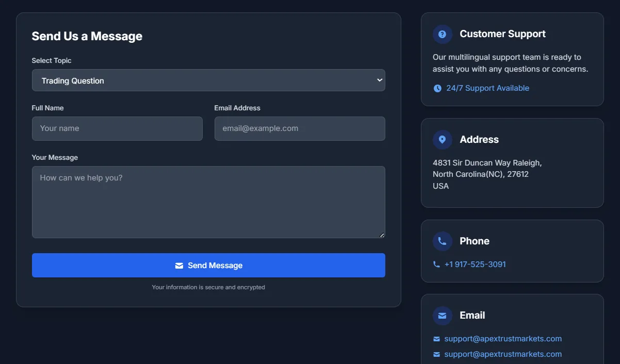Click the envelope icon beside Email heading
The image size is (620, 364).
click(x=442, y=316)
